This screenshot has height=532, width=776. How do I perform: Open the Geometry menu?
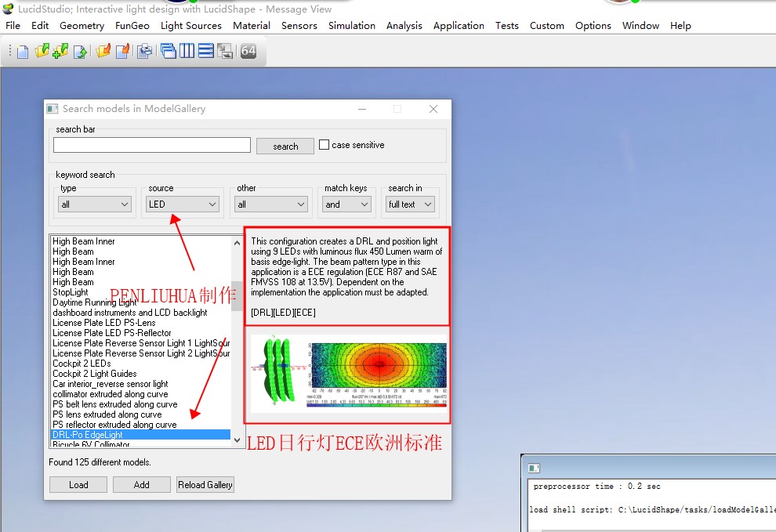[82, 26]
